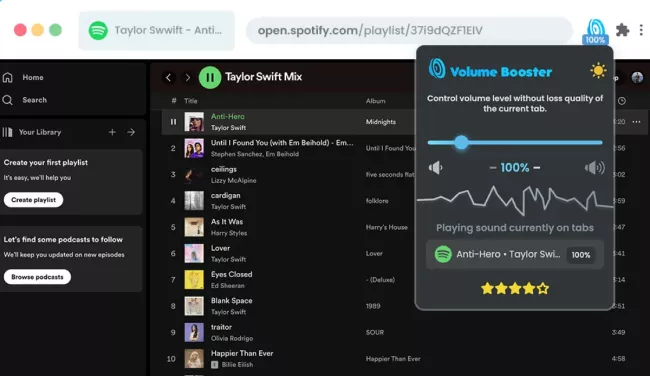Click the green macOS zoom window button

pos(55,30)
